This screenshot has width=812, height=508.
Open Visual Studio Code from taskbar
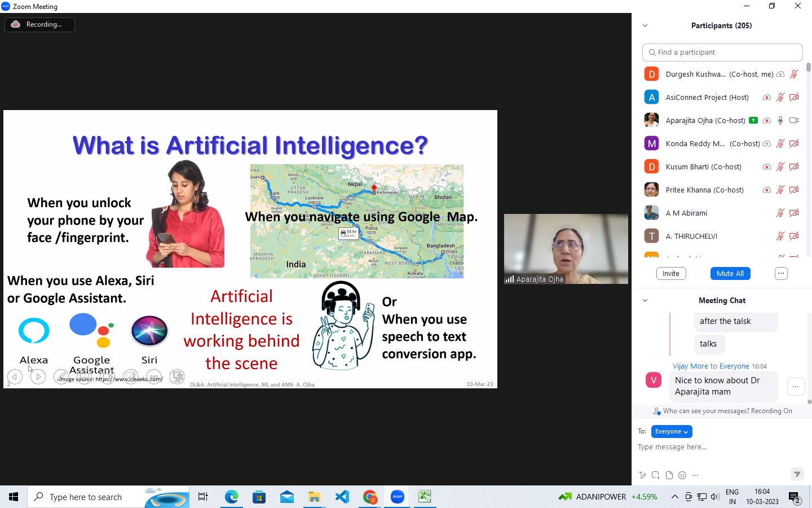[x=342, y=497]
